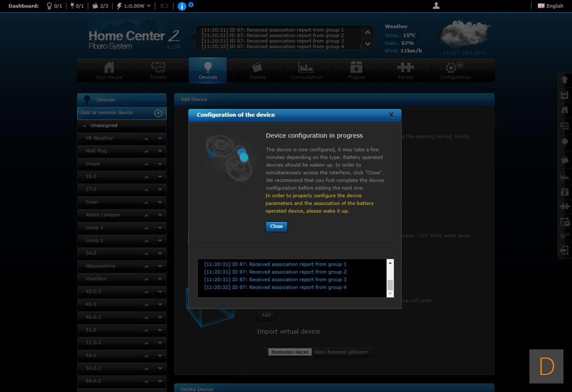The image size is (572, 392).
Task: Open the Scenes tab
Action: click(x=257, y=70)
